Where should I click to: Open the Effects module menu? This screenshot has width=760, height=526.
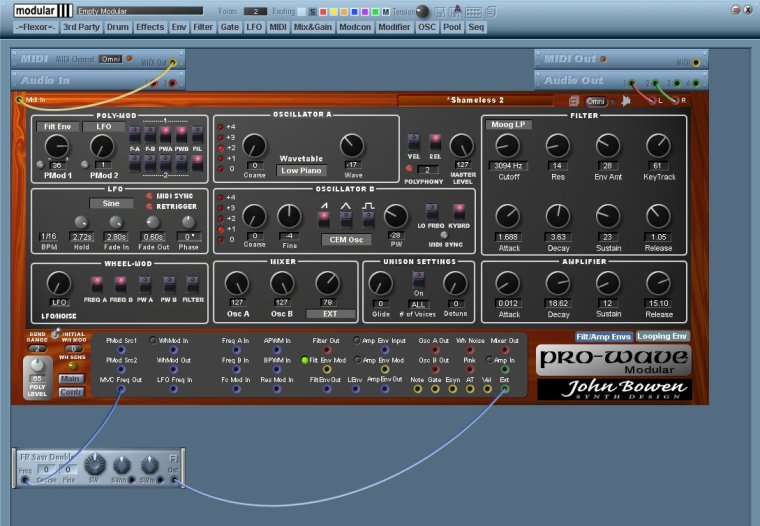[150, 27]
